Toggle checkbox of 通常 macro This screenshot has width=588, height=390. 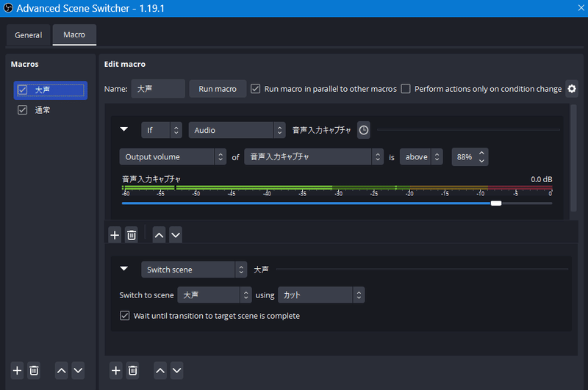23,109
